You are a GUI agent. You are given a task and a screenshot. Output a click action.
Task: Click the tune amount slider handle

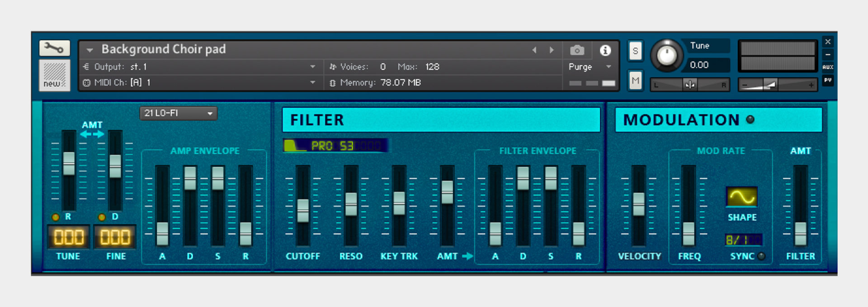click(x=69, y=163)
